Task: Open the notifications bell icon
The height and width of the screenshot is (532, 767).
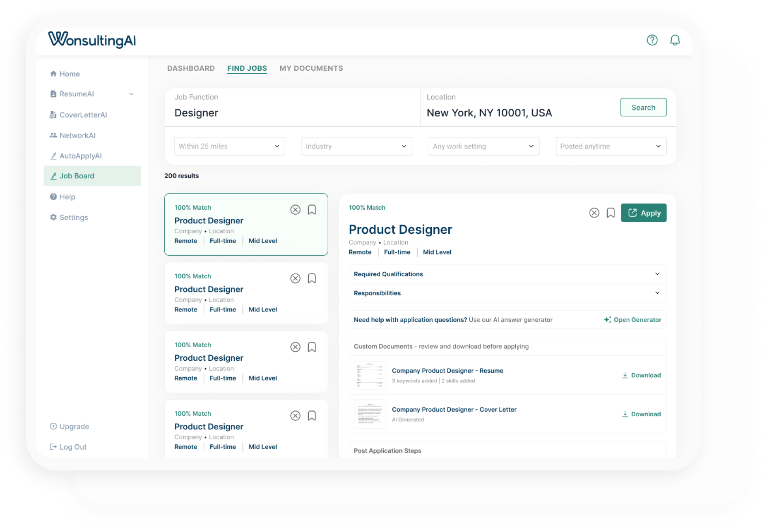Action: point(675,40)
